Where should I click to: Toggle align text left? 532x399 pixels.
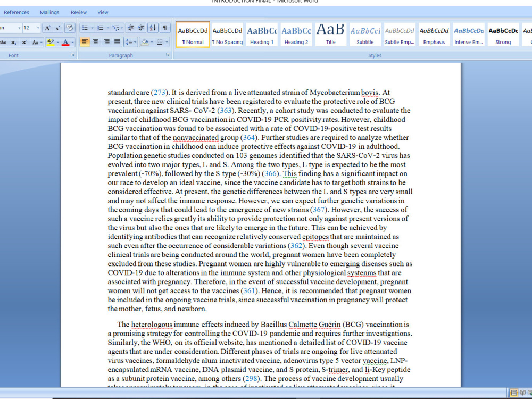[x=85, y=42]
